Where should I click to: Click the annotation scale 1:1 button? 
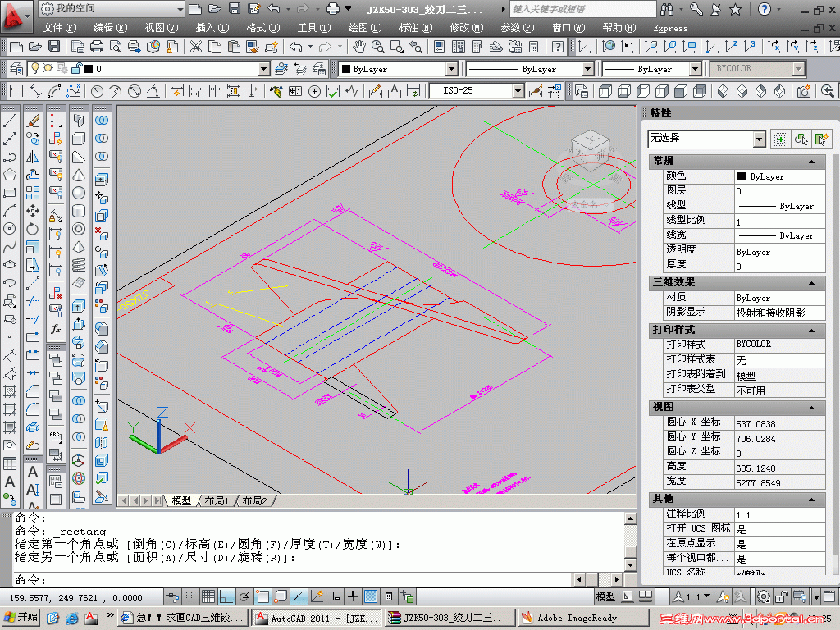coord(692,596)
